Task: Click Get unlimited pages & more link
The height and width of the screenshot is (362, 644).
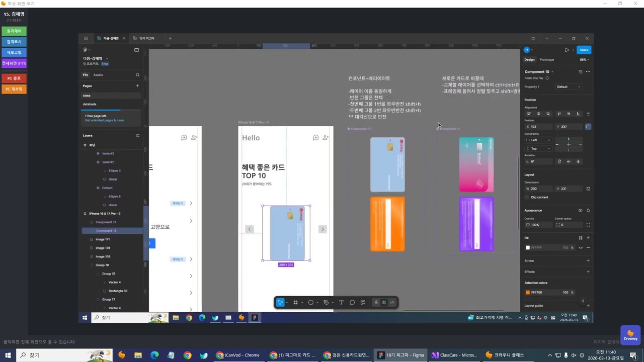Action: 104,121
